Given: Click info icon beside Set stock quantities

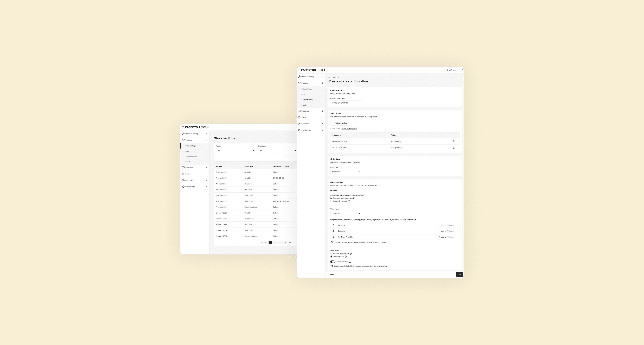Looking at the screenshot, I should point(349,201).
